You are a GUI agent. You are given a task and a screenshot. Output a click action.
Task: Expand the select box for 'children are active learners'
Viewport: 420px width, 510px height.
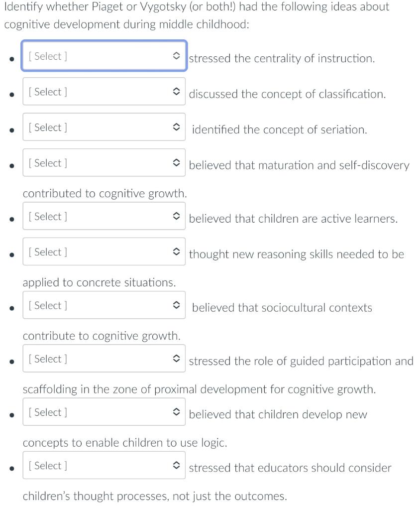[104, 217]
